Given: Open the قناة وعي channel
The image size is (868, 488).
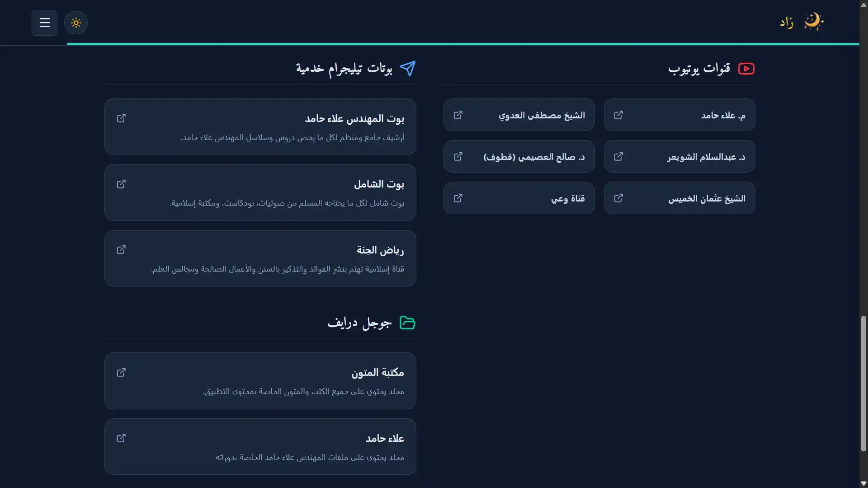Looking at the screenshot, I should [x=519, y=198].
